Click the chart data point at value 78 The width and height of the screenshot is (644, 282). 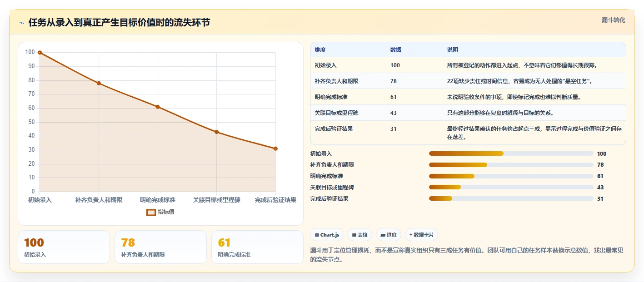pos(99,83)
